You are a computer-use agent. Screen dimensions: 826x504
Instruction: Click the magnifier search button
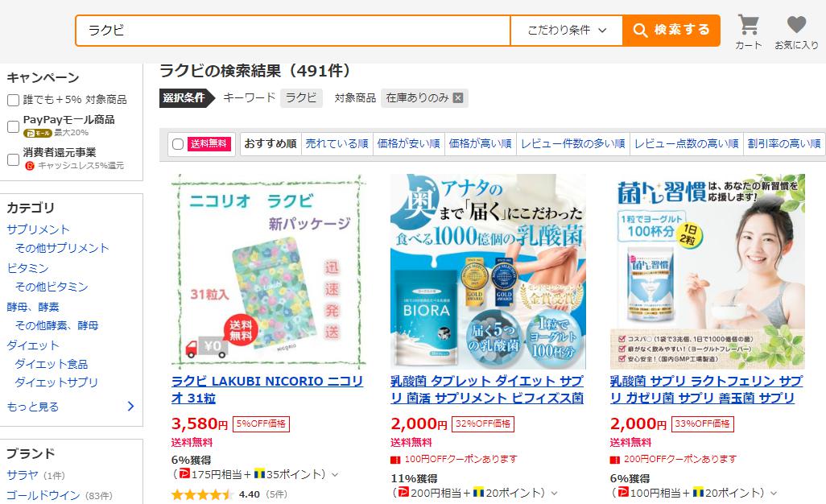[x=671, y=30]
